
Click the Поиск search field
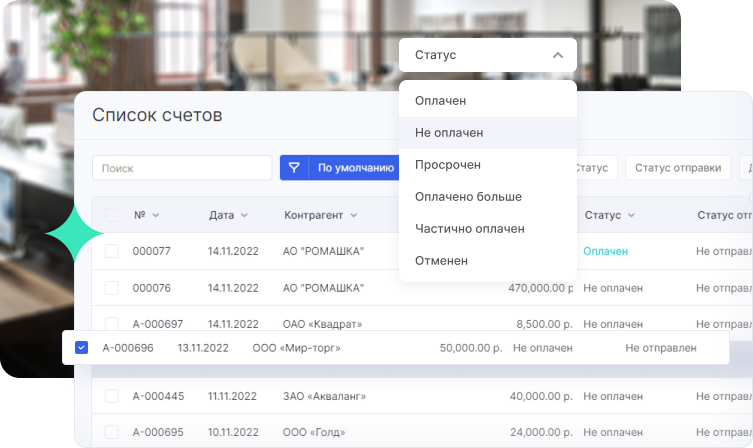pos(182,168)
